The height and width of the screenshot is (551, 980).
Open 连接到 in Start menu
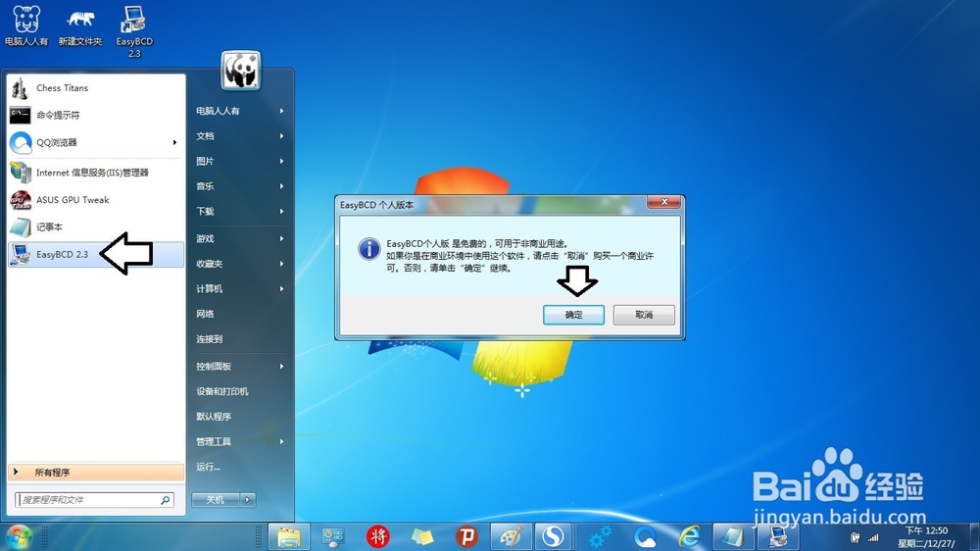click(x=241, y=338)
